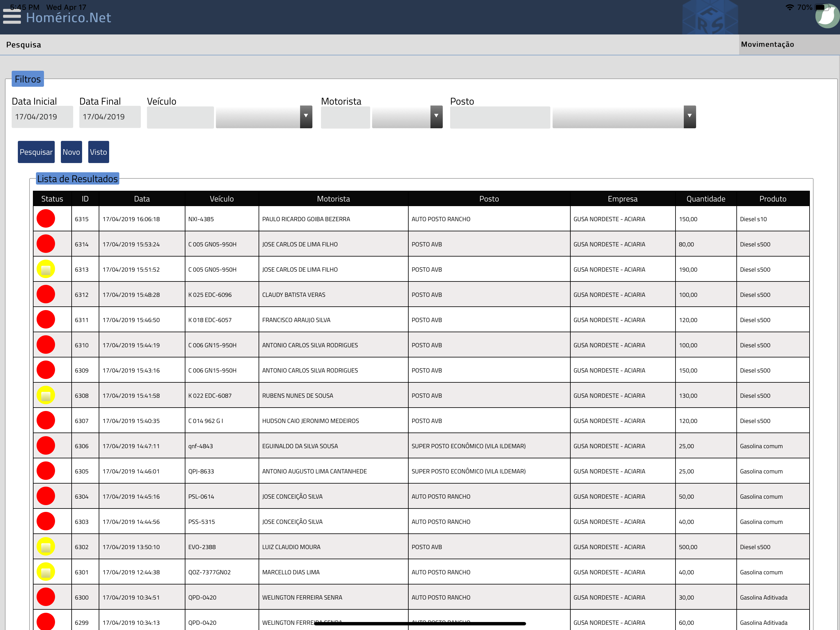Click red status icon for ID 6304

tap(46, 496)
